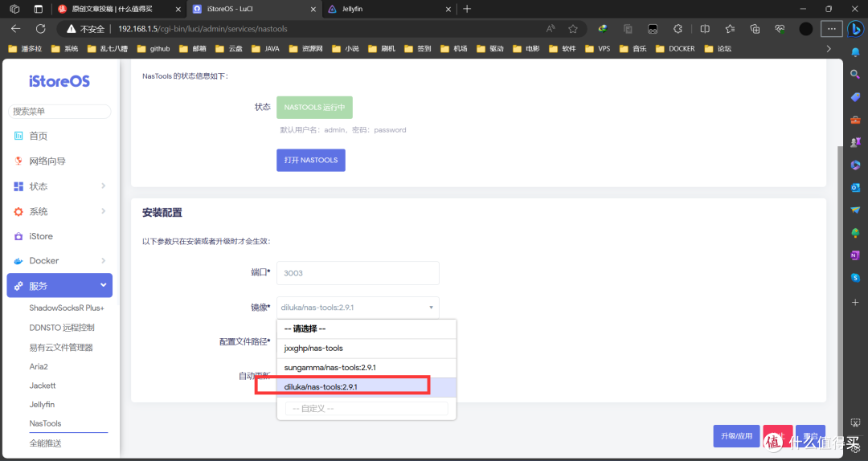This screenshot has width=868, height=461.
Task: Open the read aloud icon in address bar
Action: [551, 29]
